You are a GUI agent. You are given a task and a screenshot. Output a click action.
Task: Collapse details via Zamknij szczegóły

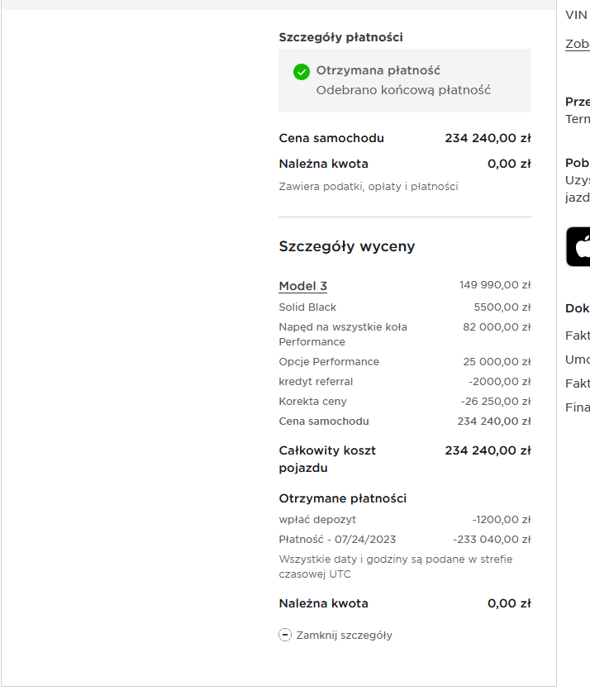[335, 635]
